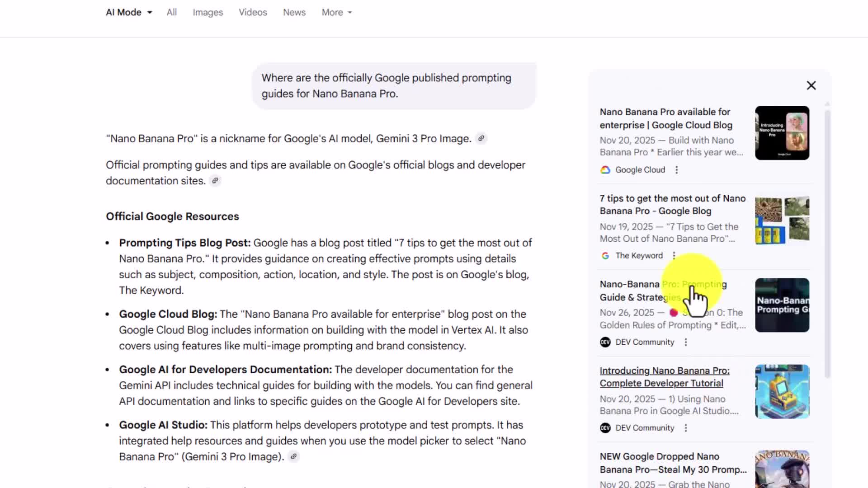Select the All search tab
The height and width of the screenshot is (488, 868).
(x=171, y=13)
